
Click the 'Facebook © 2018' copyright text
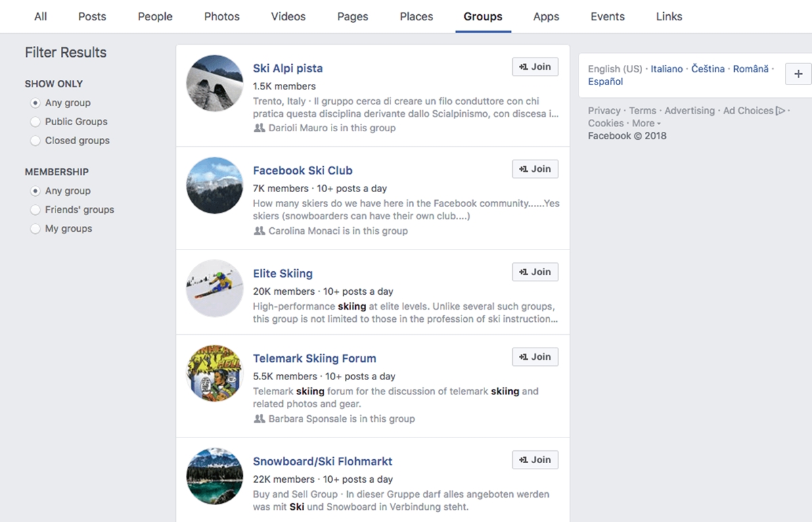627,136
